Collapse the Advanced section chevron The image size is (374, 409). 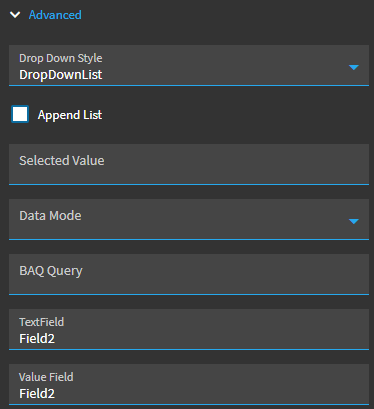(x=15, y=15)
